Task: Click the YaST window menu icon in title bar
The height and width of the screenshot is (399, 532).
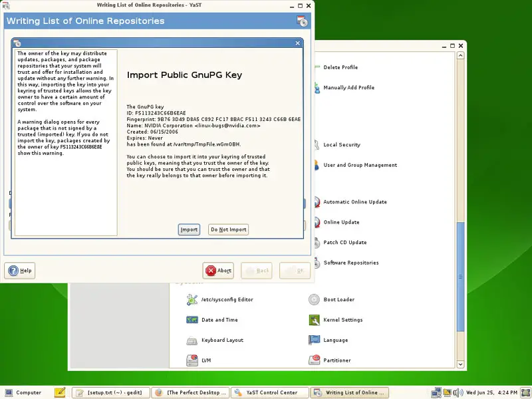Action: click(6, 5)
